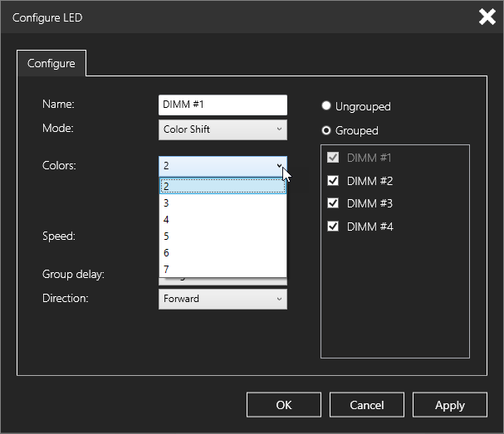Switch to the Configure tab
Screen dimensions: 504x434
click(51, 63)
